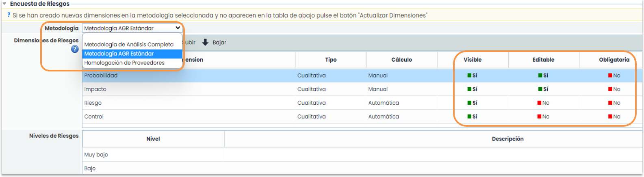Click the blue help icon under Dimensiones de Riesgos
644x177 pixels.
point(75,49)
